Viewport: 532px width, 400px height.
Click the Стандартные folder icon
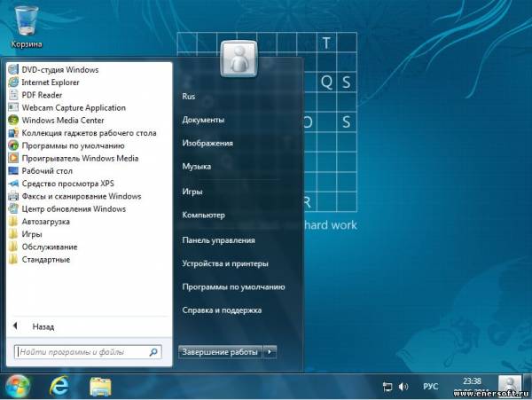click(13, 260)
